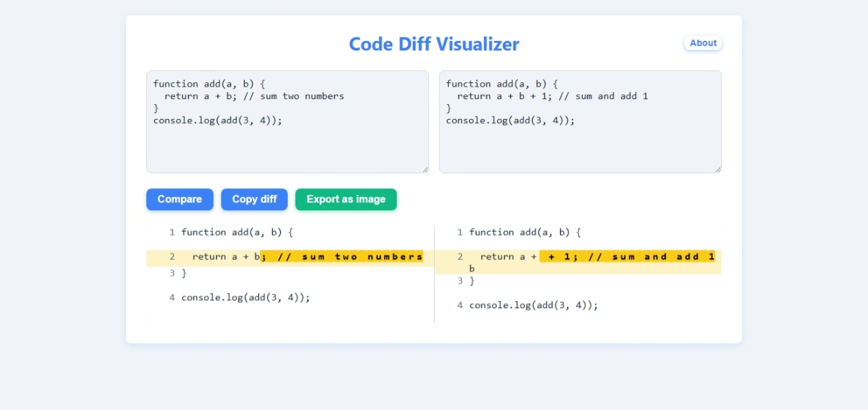Select the Code Diff Visualizer heading
Image resolution: width=868 pixels, height=410 pixels.
tap(434, 44)
